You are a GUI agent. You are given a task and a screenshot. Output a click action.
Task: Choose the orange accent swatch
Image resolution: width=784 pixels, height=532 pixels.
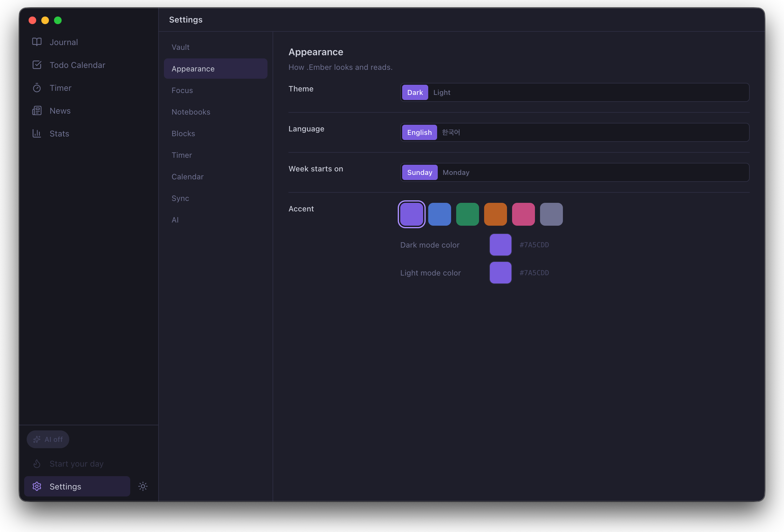tap(496, 214)
